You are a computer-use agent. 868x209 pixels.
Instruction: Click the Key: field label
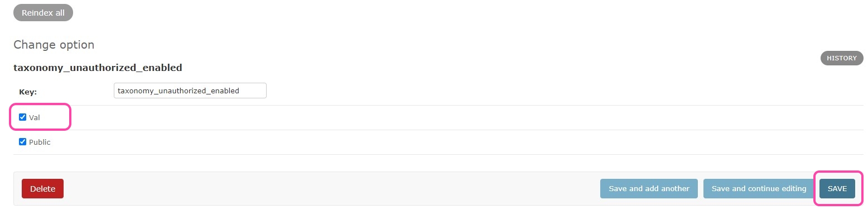[28, 92]
